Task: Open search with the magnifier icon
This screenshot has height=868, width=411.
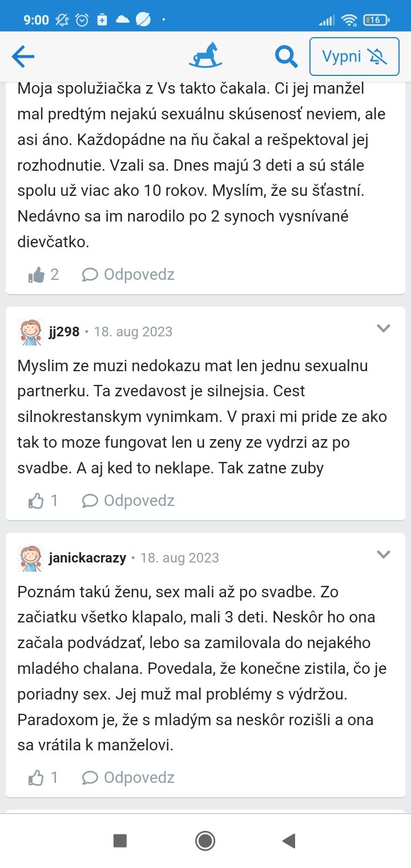Action: [286, 57]
